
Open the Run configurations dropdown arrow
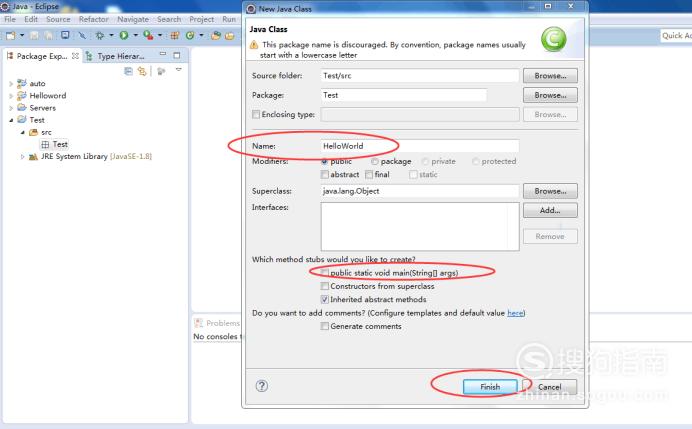tap(135, 35)
